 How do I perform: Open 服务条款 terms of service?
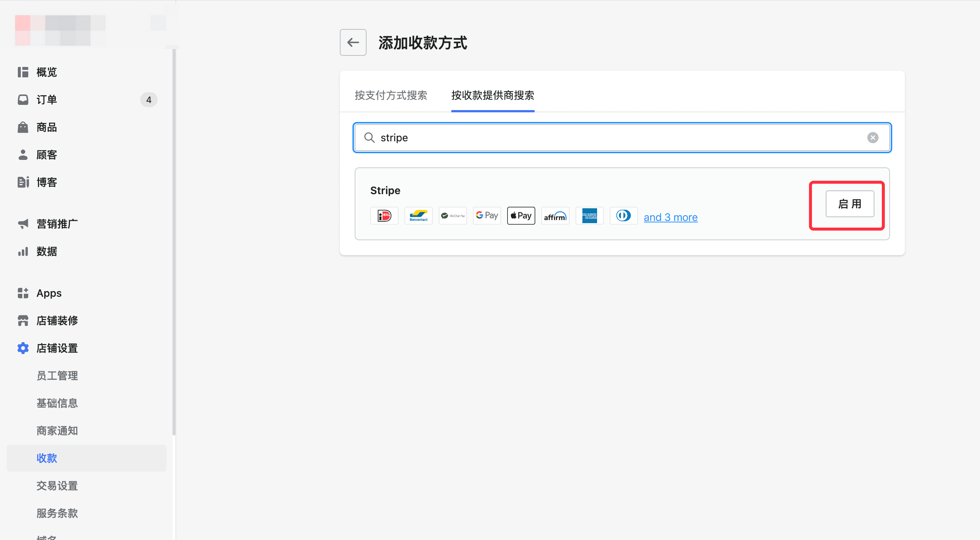[57, 513]
